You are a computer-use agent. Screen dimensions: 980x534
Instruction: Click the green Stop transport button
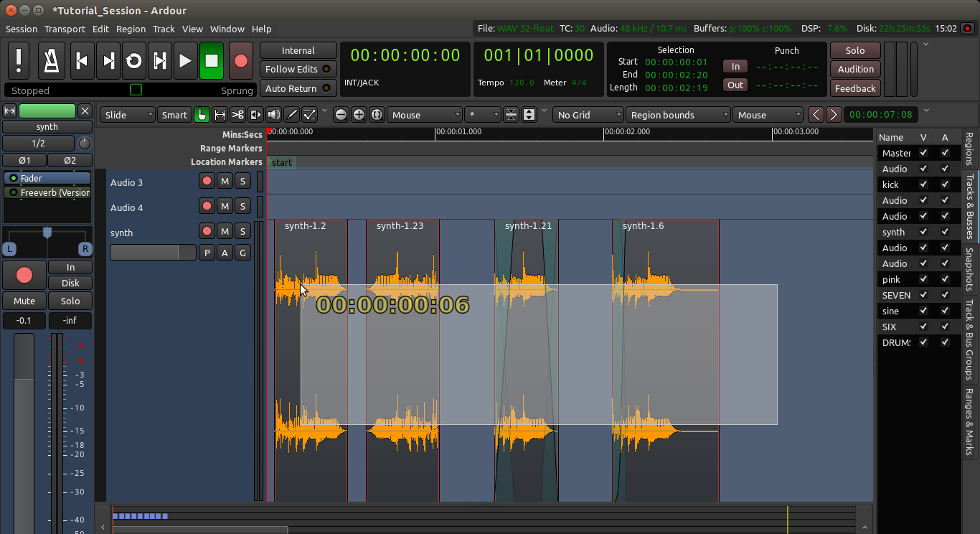212,61
